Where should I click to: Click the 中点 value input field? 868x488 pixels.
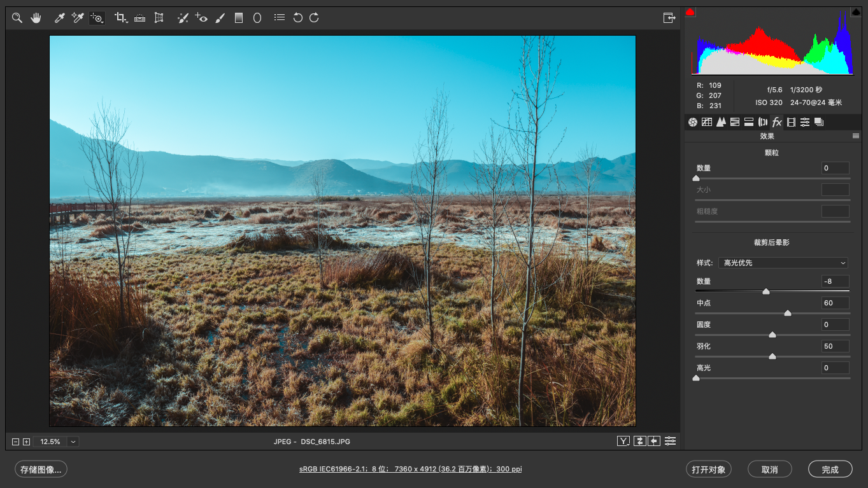(x=835, y=303)
